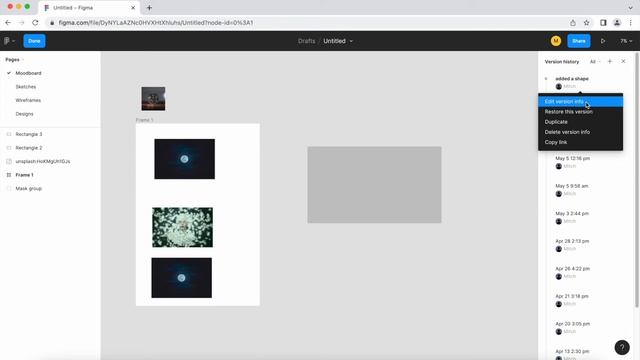This screenshot has height=360, width=640.
Task: Choose Copy link from context menu
Action: click(x=580, y=142)
